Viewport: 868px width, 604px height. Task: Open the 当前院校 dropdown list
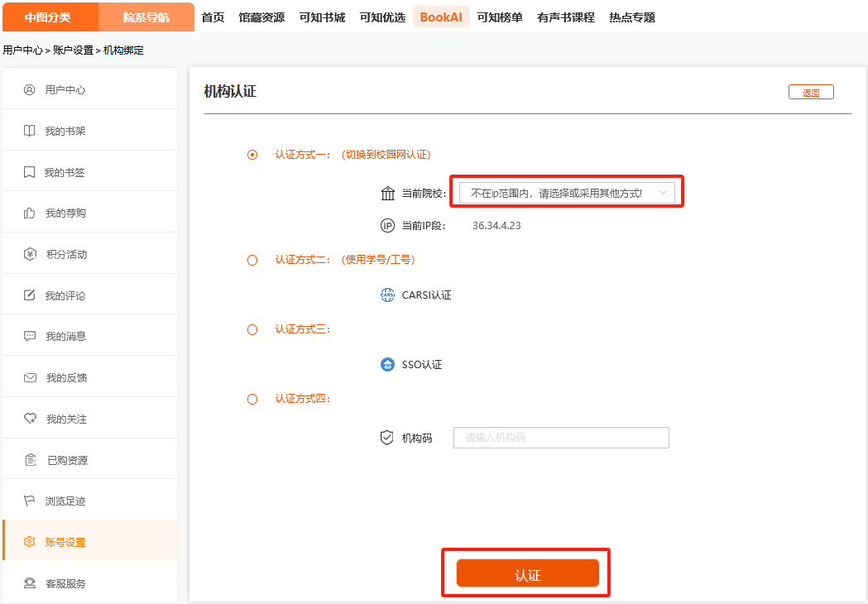pyautogui.click(x=567, y=193)
